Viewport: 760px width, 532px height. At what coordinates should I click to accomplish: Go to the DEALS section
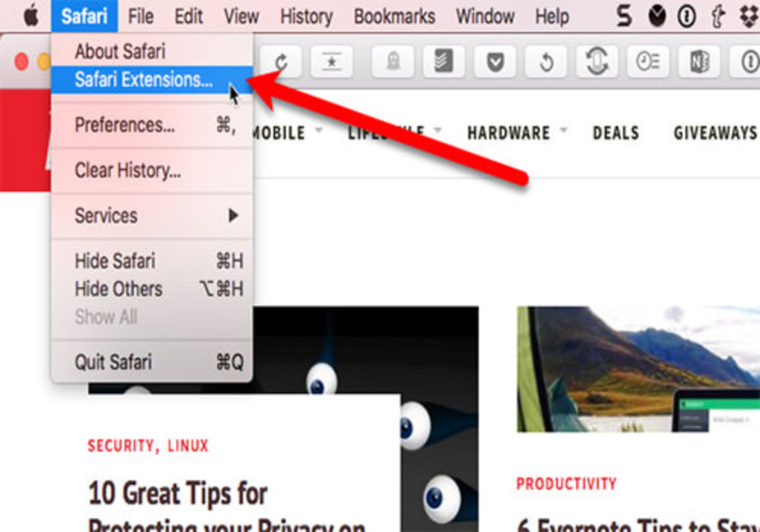[x=616, y=133]
